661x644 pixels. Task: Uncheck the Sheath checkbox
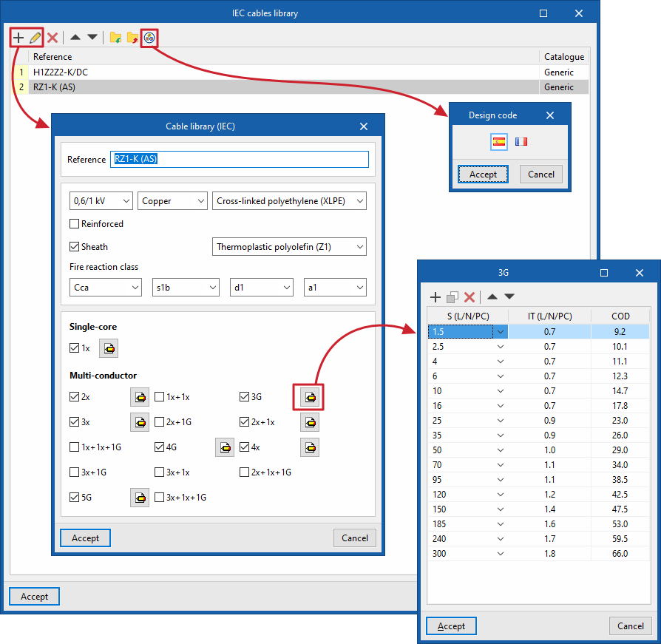(74, 246)
